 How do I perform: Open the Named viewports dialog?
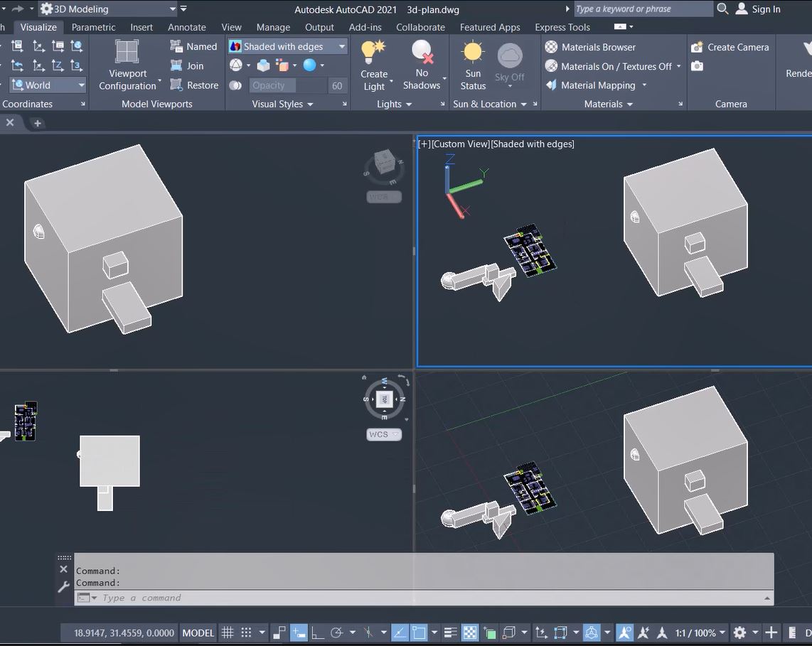(x=193, y=47)
